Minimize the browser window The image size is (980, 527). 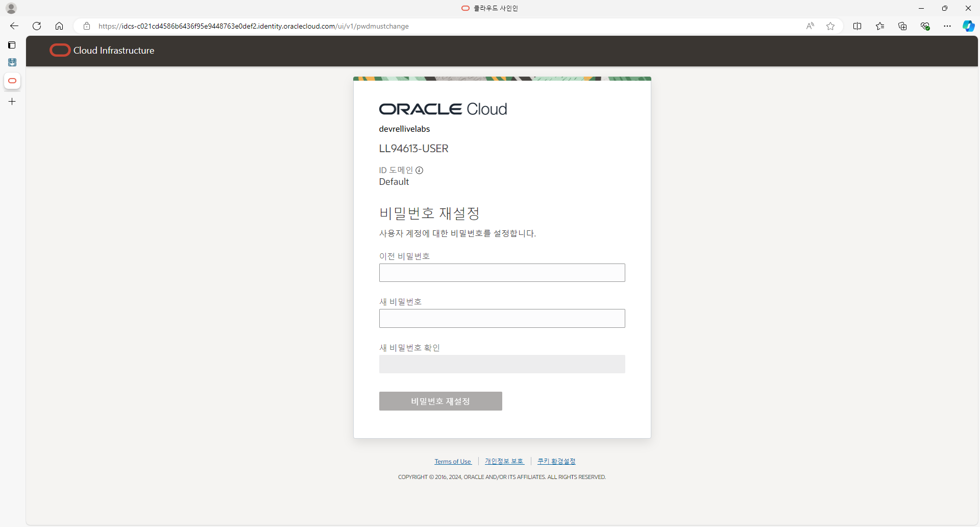click(x=921, y=8)
